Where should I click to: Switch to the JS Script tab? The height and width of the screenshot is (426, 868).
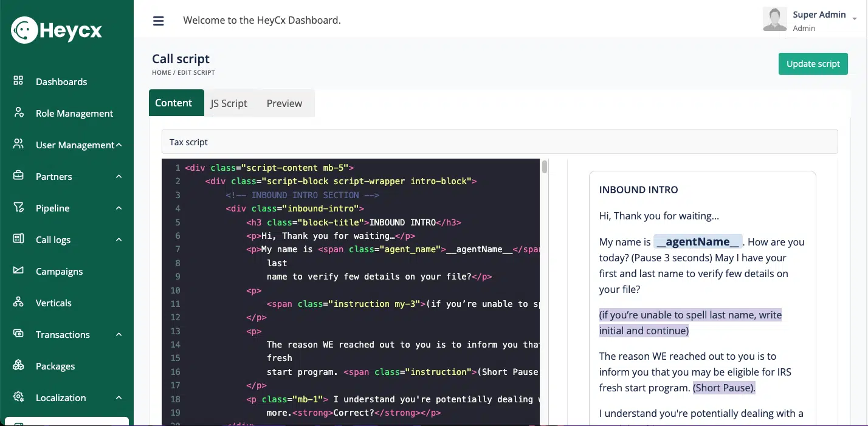point(229,103)
